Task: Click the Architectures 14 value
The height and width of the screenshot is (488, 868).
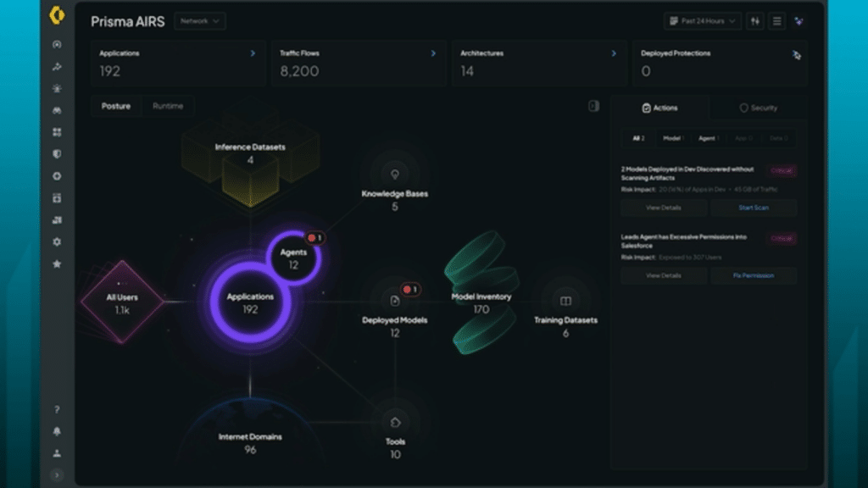Action: click(x=467, y=71)
